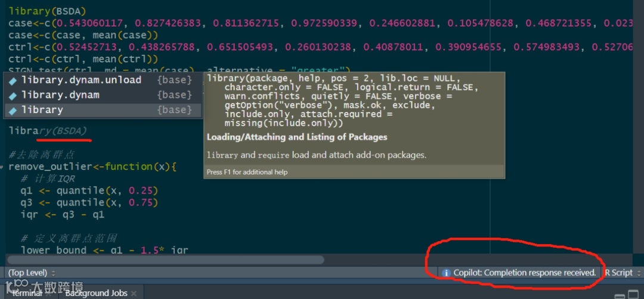Click the Copilot info status icon
Screen dimensions: 644x299
pyautogui.click(x=445, y=273)
